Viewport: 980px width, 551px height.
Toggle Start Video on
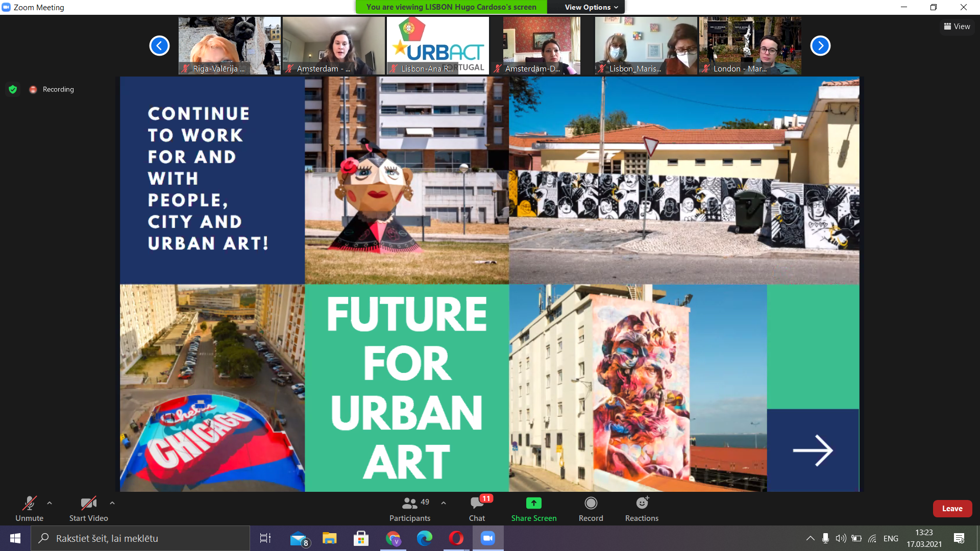(88, 504)
